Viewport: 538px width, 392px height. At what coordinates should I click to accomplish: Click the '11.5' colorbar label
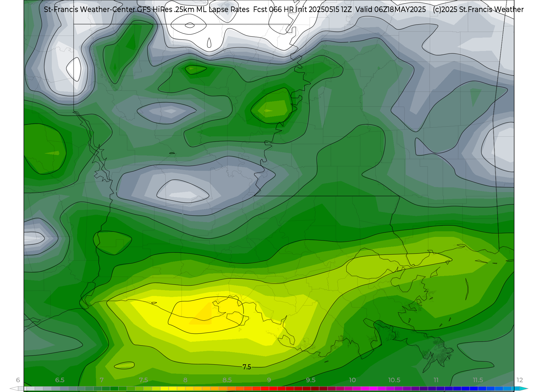click(x=478, y=380)
